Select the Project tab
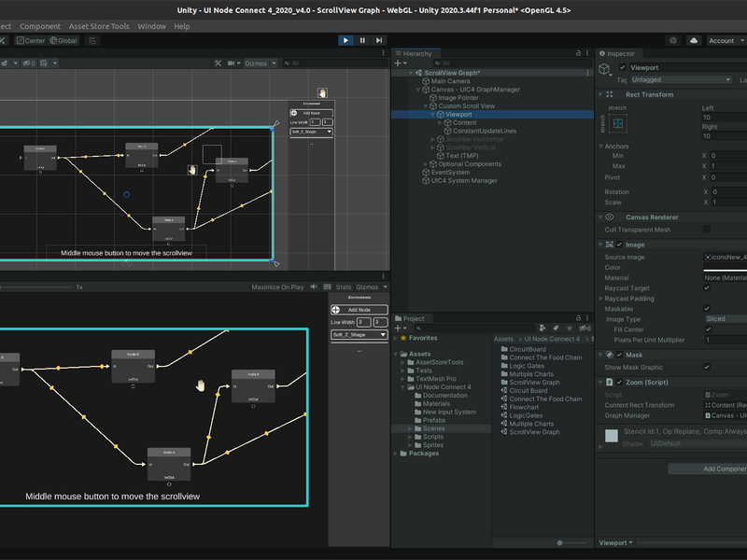 tap(413, 318)
